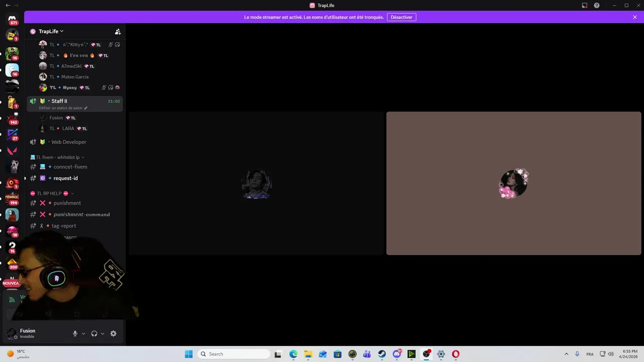
Task: Open Discord direct messages home icon
Action: [x=12, y=19]
